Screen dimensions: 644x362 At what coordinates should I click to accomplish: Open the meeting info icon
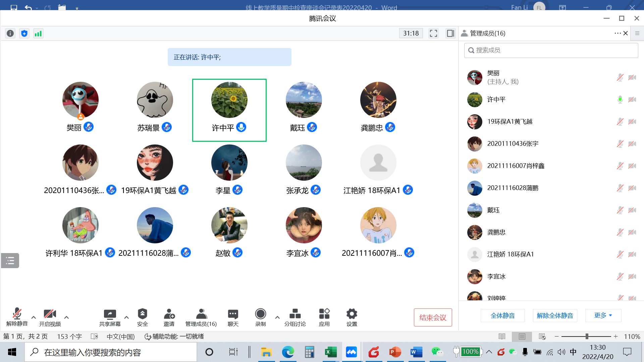click(10, 33)
